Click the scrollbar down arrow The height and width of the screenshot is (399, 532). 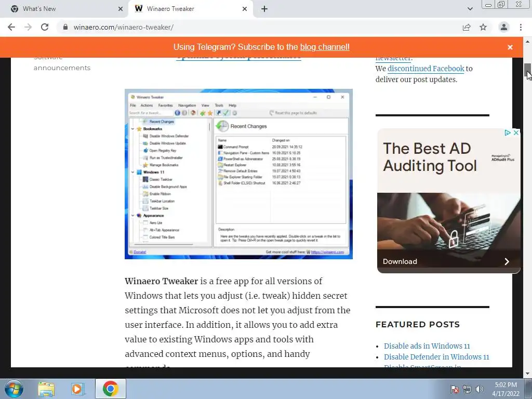(x=528, y=374)
